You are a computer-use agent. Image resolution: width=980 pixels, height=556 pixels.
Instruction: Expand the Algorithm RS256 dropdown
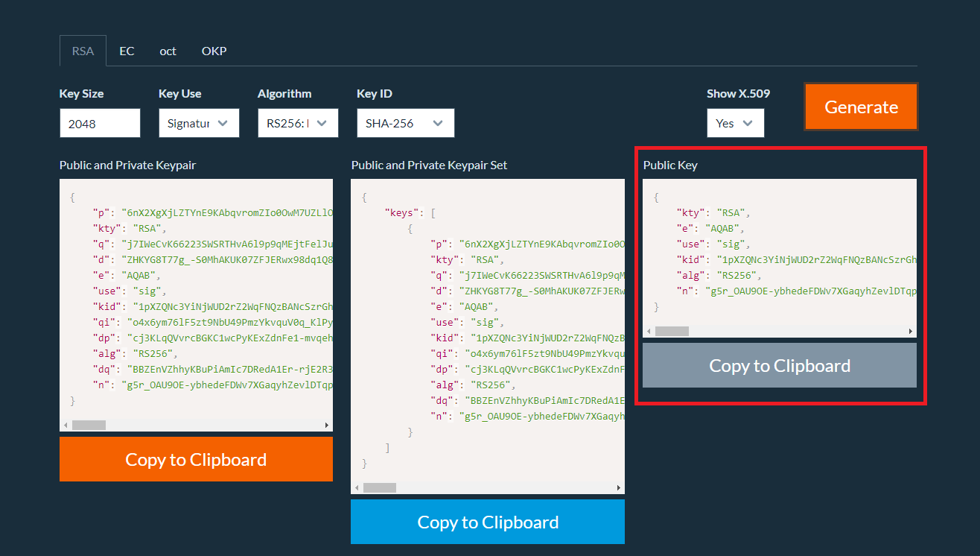click(298, 123)
